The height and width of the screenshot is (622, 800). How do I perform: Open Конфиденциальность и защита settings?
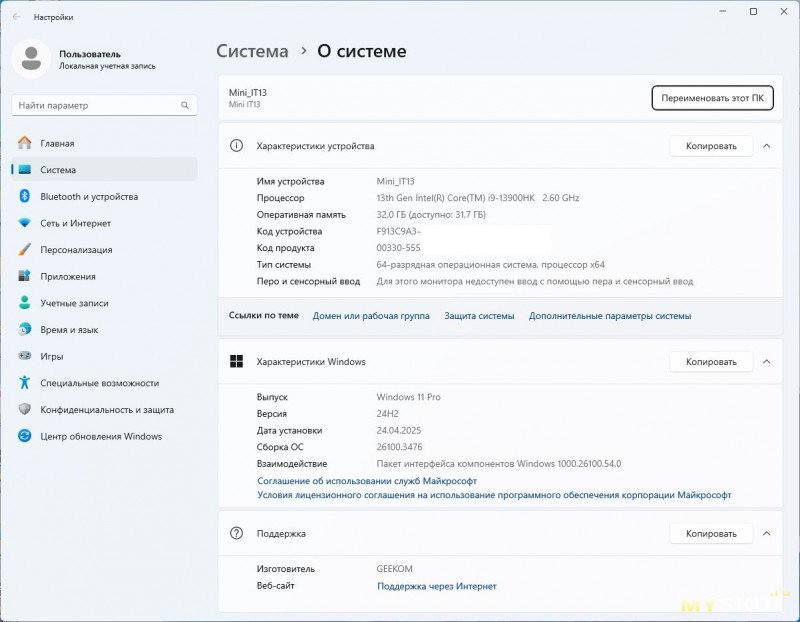pyautogui.click(x=104, y=409)
